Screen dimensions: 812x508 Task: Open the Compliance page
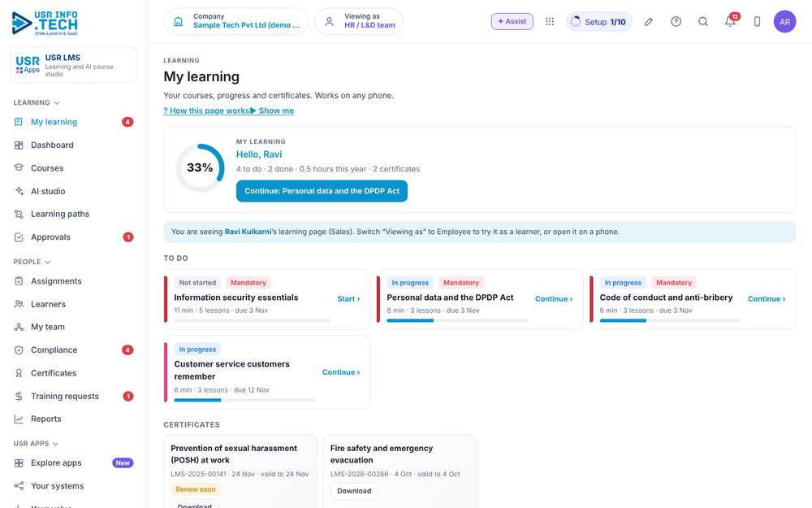pyautogui.click(x=73, y=350)
